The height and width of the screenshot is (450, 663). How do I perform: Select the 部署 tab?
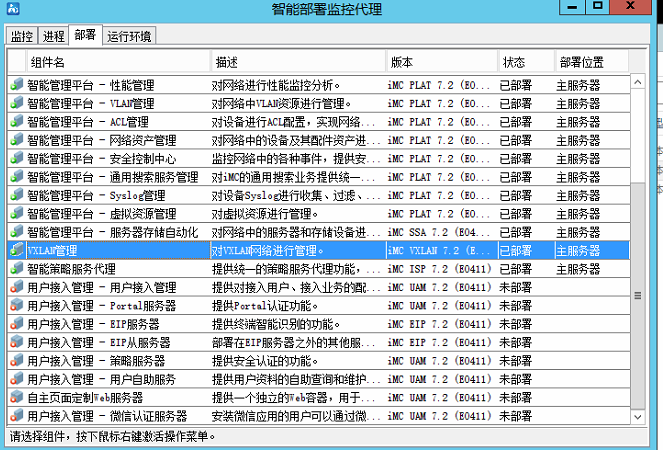tap(85, 35)
